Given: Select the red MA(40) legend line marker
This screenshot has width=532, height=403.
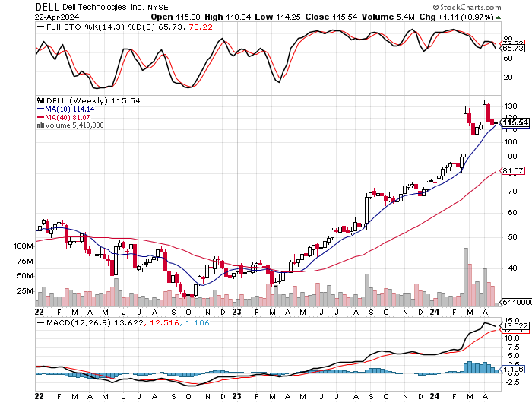Looking at the screenshot, I should click(x=41, y=117).
